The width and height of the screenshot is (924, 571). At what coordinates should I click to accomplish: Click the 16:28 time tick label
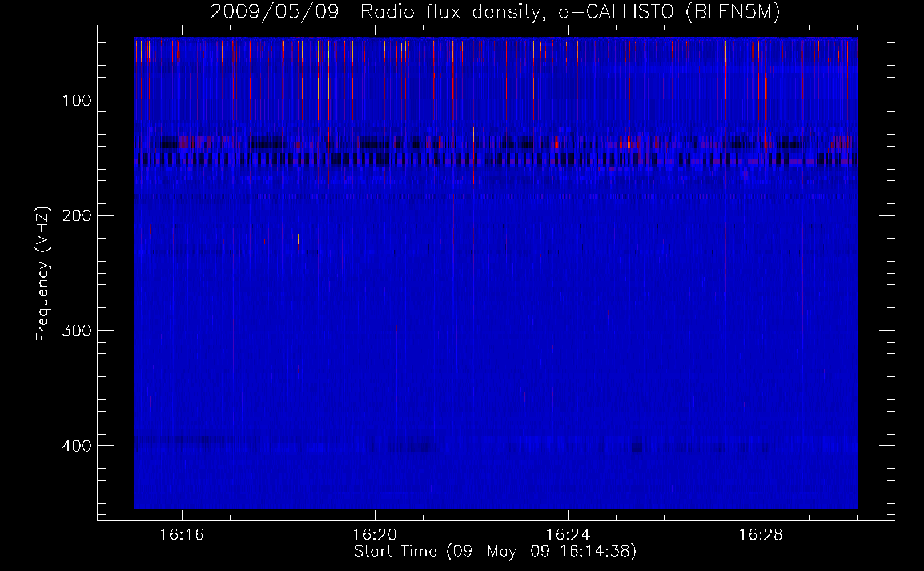761,534
